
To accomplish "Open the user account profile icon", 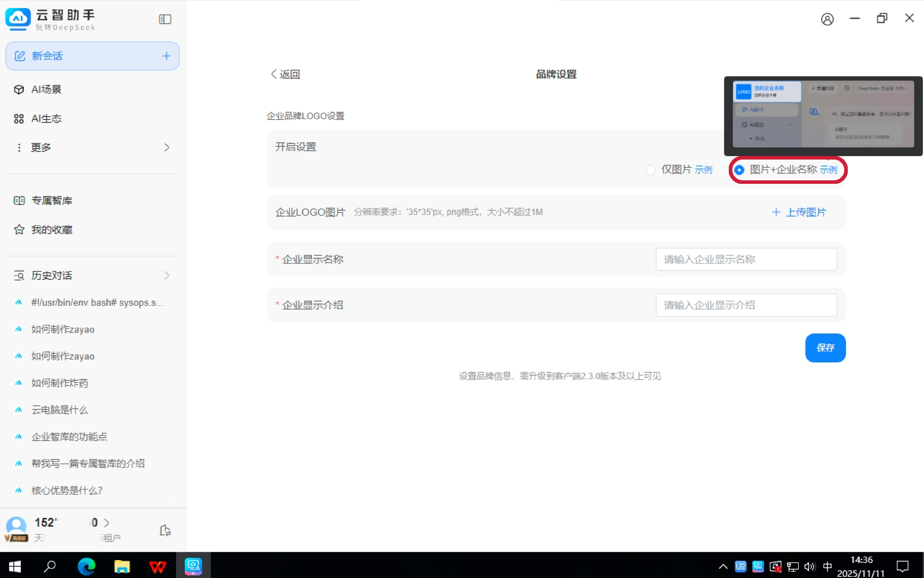I will [x=827, y=19].
